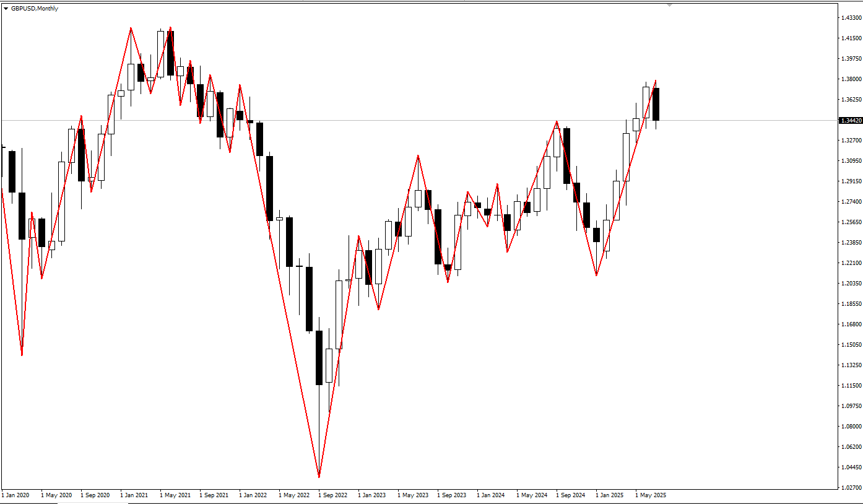Select the 1 Sep 2022 time label
The height and width of the screenshot is (504, 863).
(x=332, y=495)
